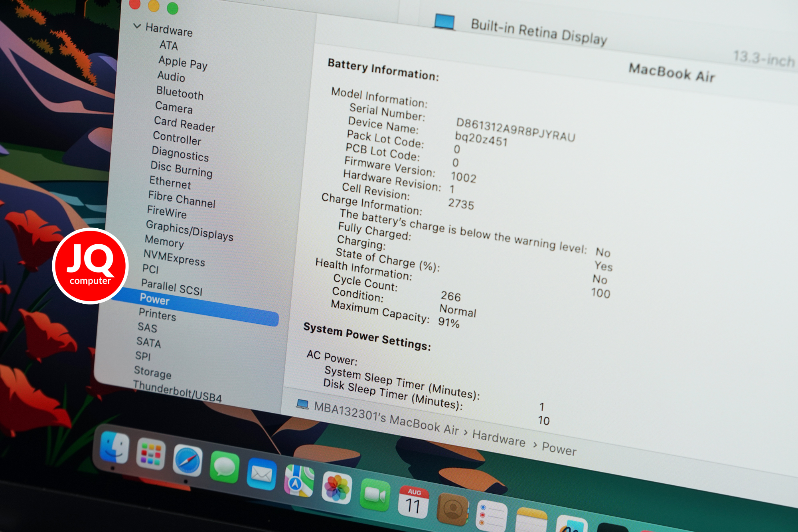Select Fibre Channel in the sidebar

click(182, 200)
